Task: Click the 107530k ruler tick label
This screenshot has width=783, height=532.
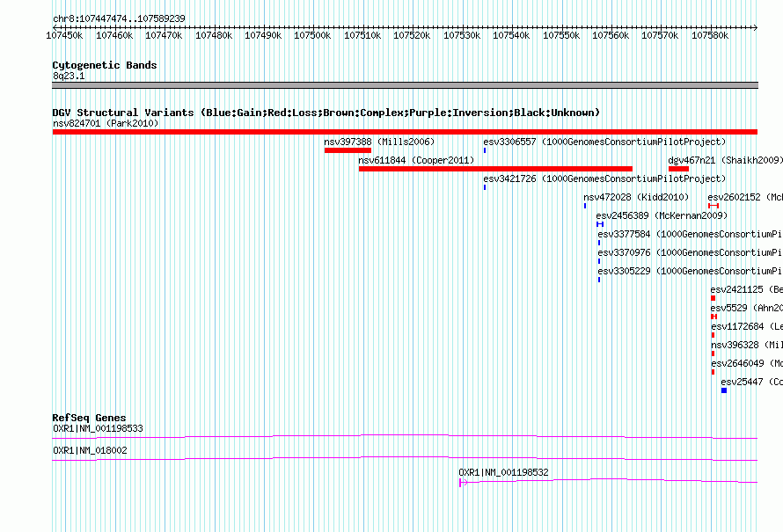Action: [462, 35]
